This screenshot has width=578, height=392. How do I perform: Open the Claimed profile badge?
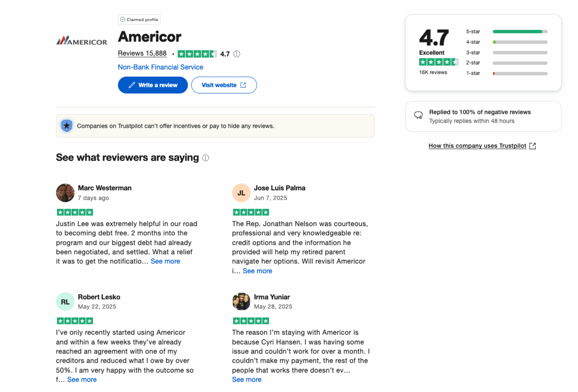click(139, 19)
